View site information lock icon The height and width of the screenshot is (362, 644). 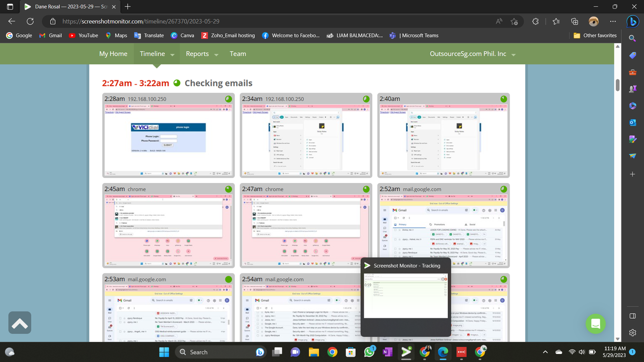point(52,22)
